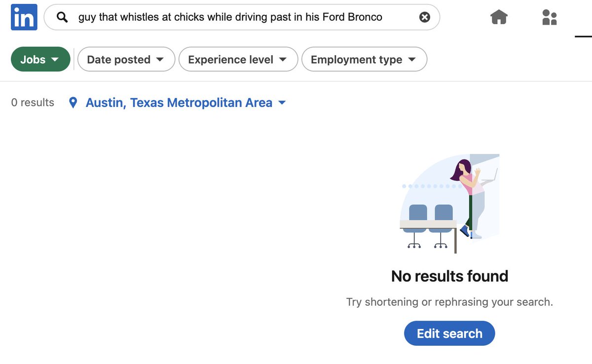Change location Austin, Texas Metropolitan Area
Viewport: 592px width, 364px height.
[x=179, y=103]
